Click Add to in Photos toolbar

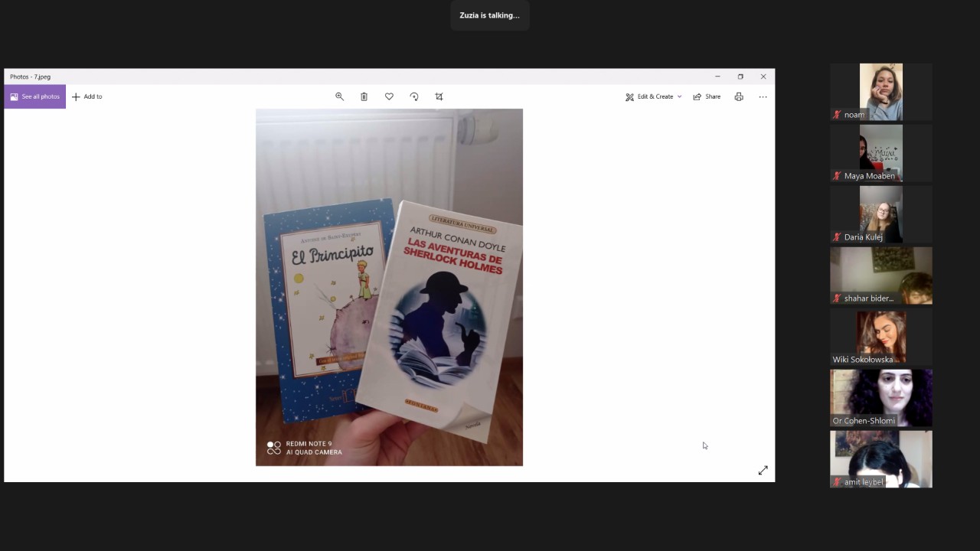click(87, 96)
